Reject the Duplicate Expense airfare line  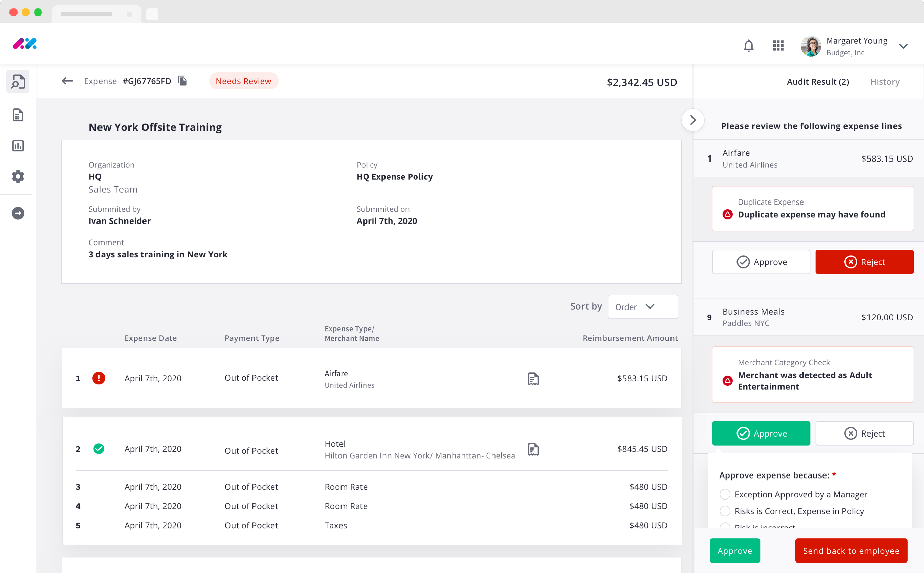pos(864,262)
